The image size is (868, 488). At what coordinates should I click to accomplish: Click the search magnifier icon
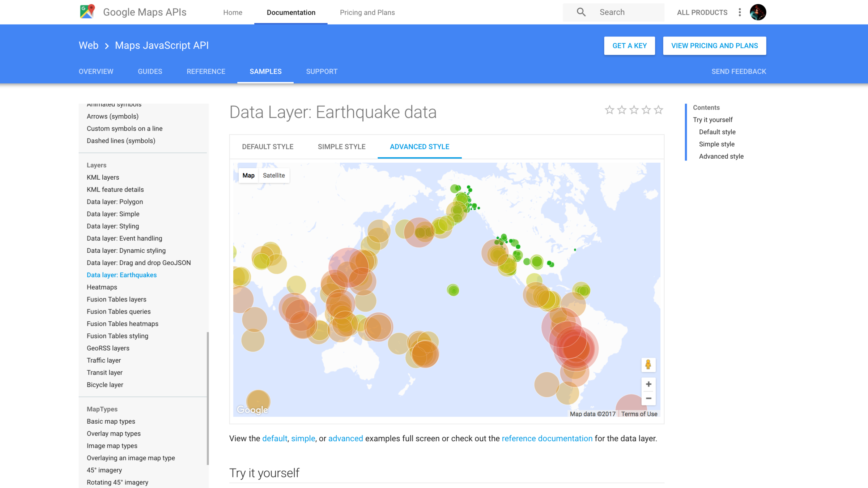pyautogui.click(x=581, y=12)
